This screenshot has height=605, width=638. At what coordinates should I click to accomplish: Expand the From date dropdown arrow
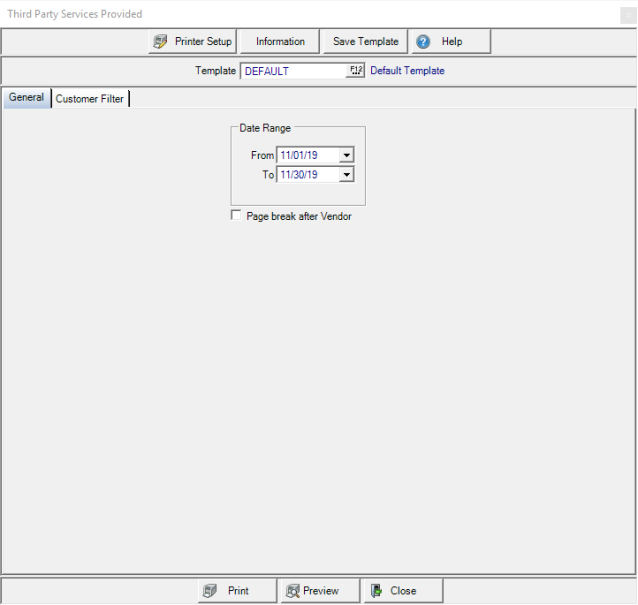(x=345, y=156)
